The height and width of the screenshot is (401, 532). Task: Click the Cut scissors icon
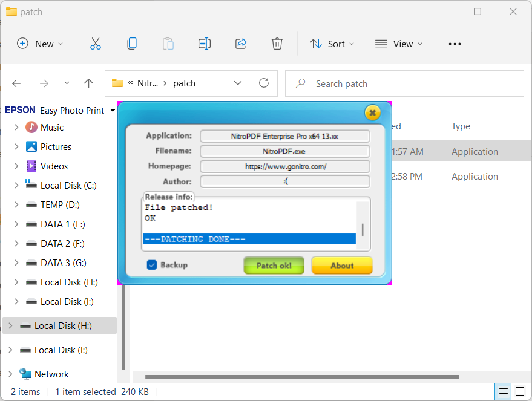(x=96, y=44)
